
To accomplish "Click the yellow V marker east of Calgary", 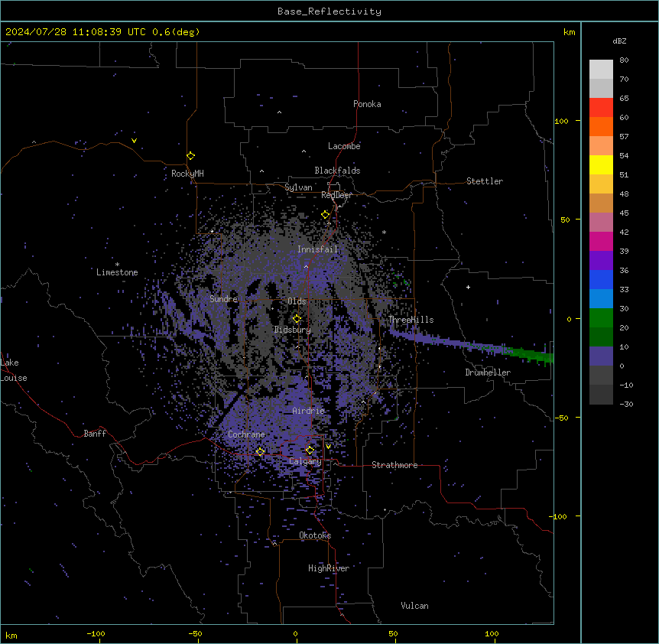I will pos(328,447).
